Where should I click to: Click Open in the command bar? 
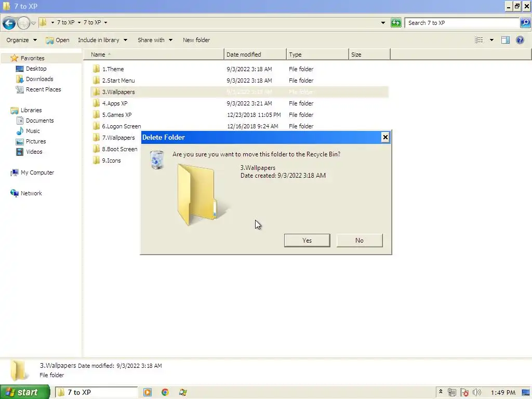[x=58, y=40]
